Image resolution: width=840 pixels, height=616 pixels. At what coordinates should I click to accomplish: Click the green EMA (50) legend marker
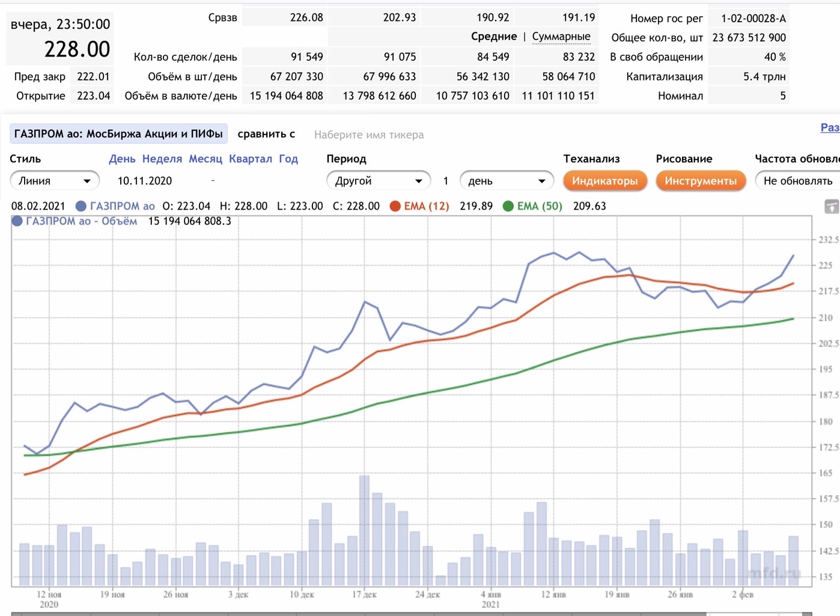tap(508, 206)
